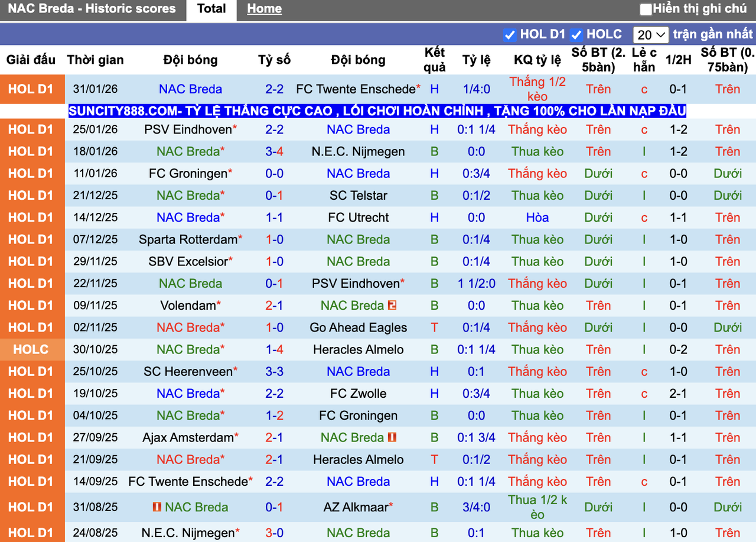The image size is (756, 542).
Task: Select the date 14/12/25
Action: (x=95, y=218)
